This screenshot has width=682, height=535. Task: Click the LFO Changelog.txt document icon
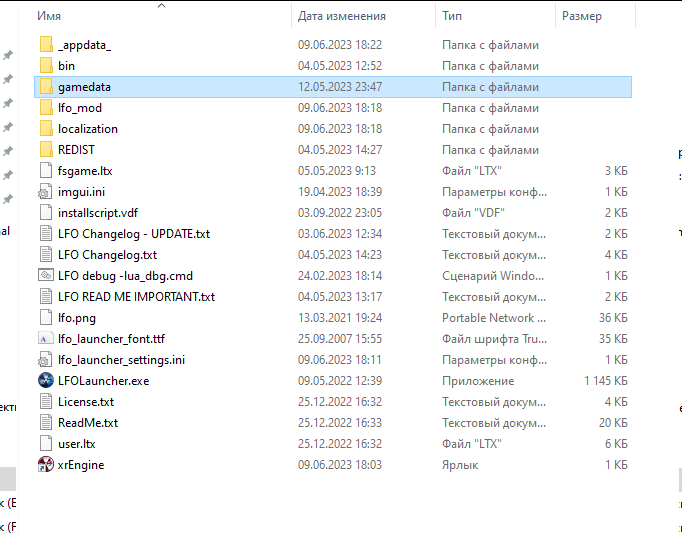(46, 254)
